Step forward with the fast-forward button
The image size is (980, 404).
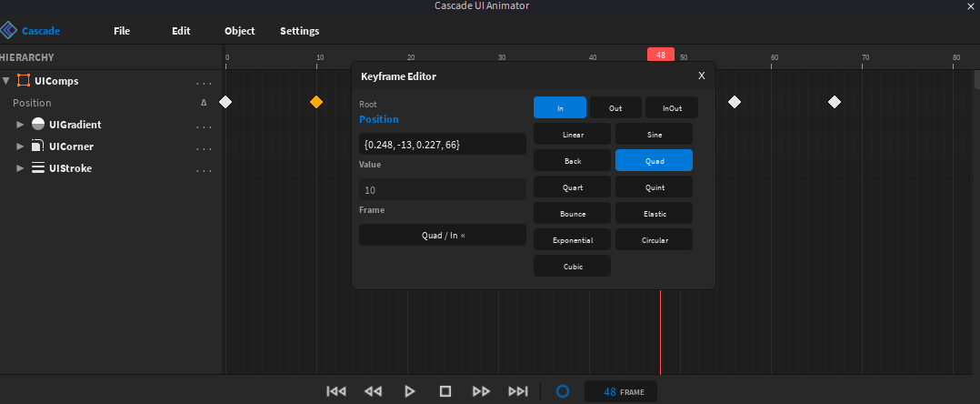click(482, 391)
